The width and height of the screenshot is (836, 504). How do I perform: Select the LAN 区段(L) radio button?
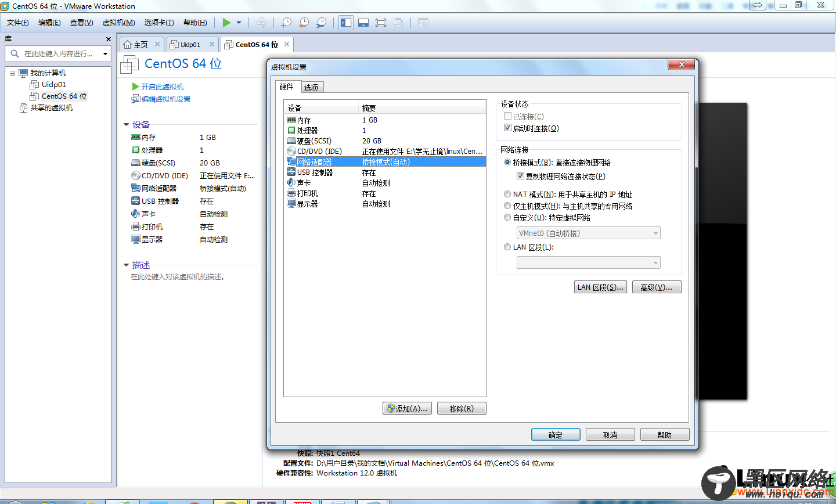click(x=507, y=247)
